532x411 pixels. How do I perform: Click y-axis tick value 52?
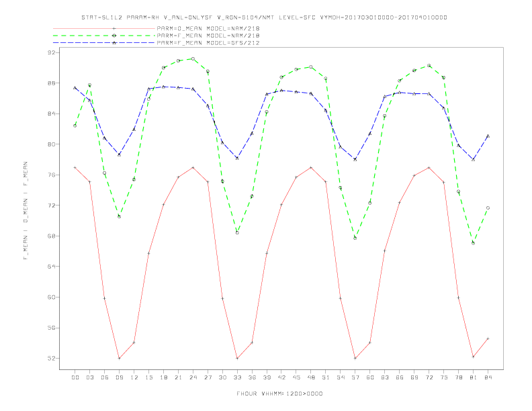point(51,359)
